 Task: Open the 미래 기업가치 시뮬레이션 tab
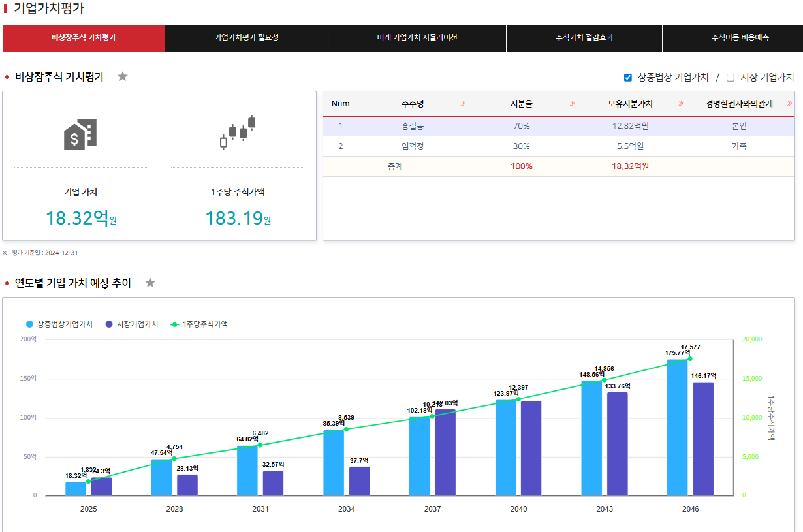pyautogui.click(x=417, y=38)
